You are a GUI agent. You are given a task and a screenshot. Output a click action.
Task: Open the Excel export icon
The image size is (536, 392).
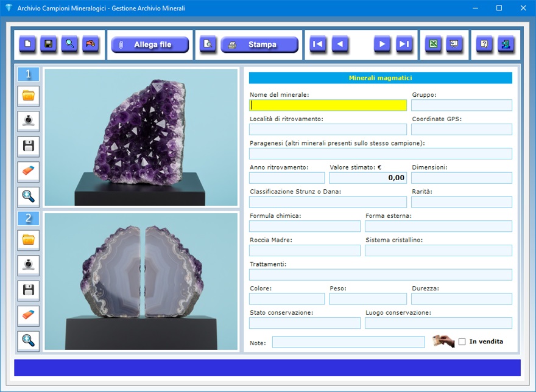pos(433,44)
